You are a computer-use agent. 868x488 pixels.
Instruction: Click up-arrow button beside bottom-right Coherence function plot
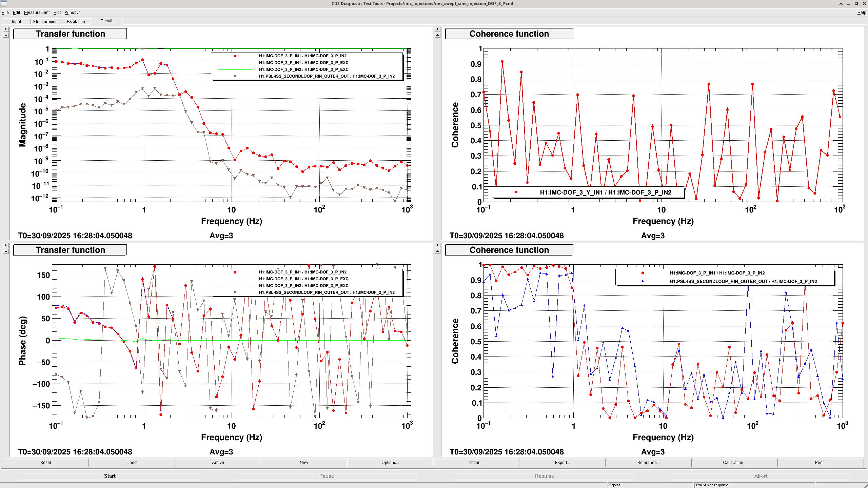tap(437, 251)
